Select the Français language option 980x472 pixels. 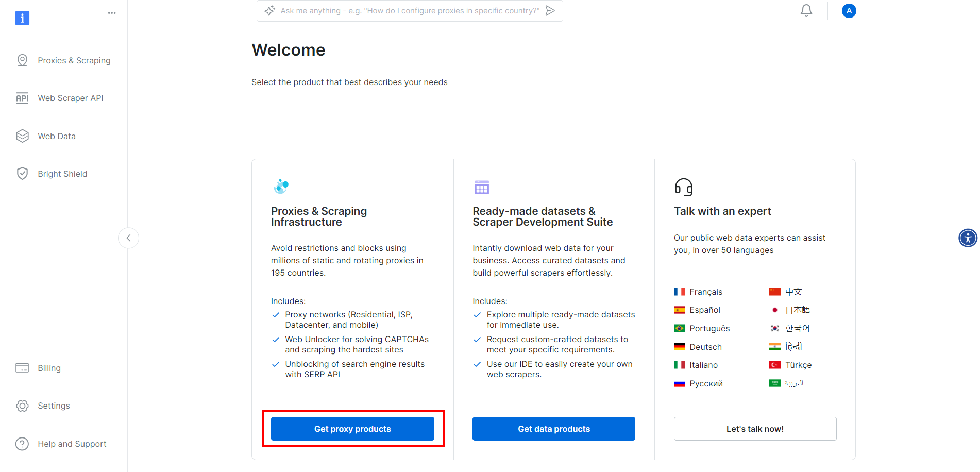pyautogui.click(x=705, y=292)
